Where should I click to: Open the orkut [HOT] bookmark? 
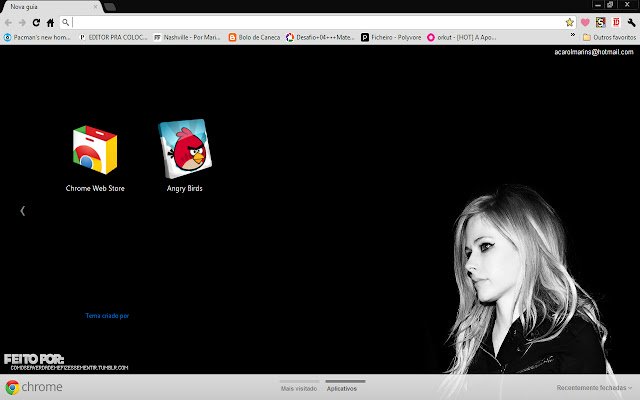(462, 38)
